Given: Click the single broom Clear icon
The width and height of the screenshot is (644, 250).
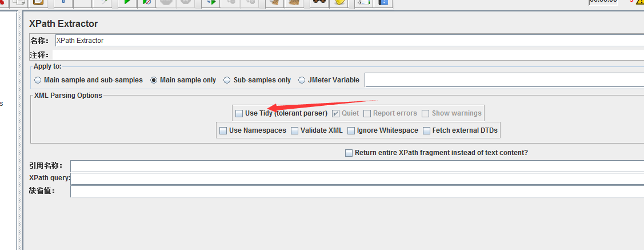Looking at the screenshot, I should (274, 2).
